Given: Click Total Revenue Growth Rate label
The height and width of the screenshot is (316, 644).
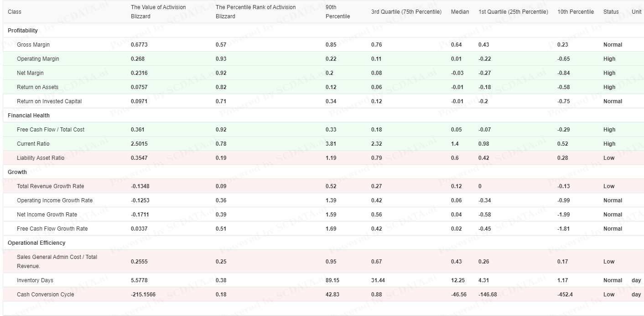Looking at the screenshot, I should coord(50,186).
